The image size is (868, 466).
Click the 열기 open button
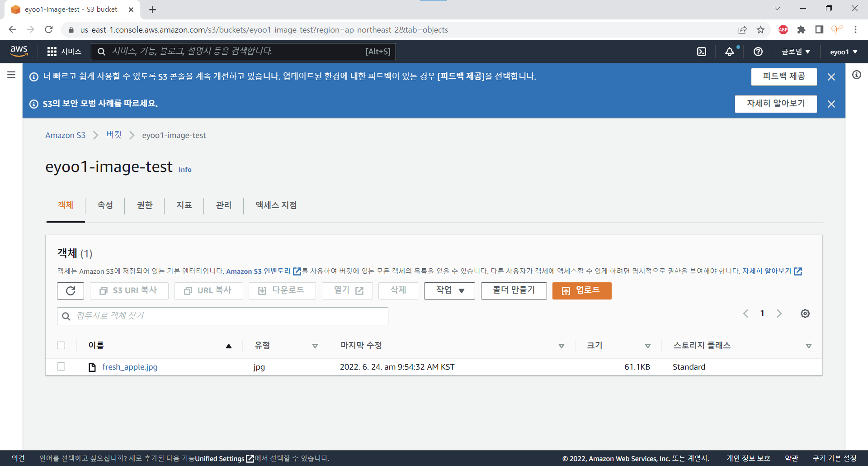click(347, 291)
